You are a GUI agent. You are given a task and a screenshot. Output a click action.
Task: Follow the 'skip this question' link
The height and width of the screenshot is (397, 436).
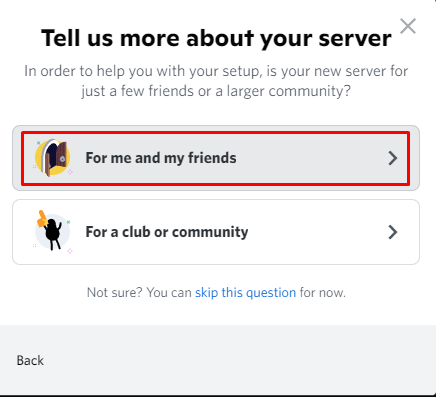click(x=245, y=293)
